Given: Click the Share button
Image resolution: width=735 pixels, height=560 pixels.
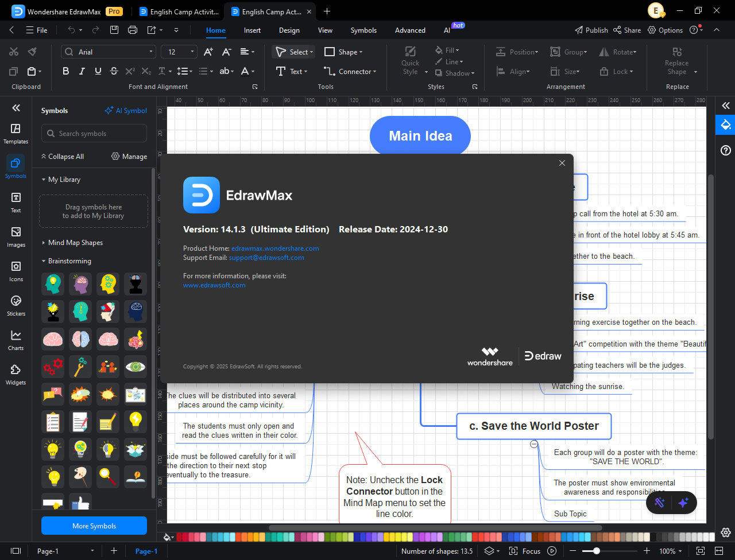Looking at the screenshot, I should 627,30.
